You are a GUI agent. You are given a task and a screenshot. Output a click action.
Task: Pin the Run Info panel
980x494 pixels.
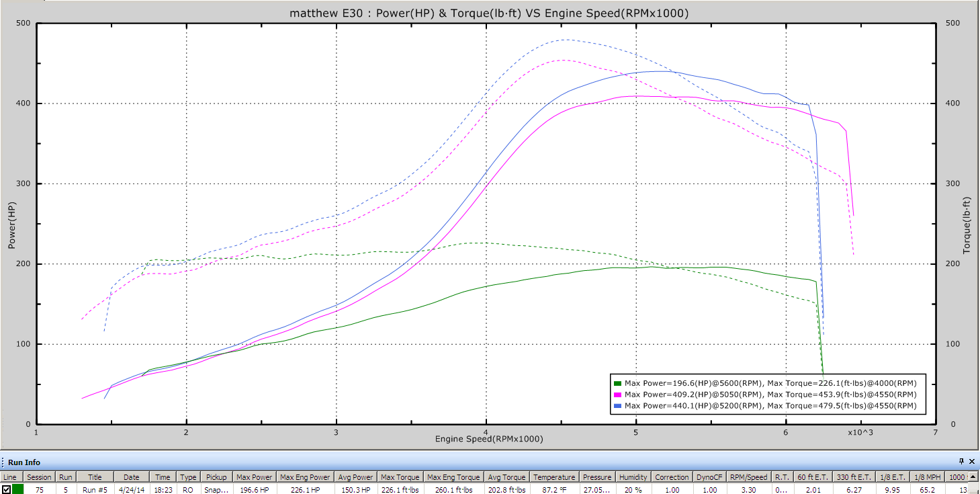pyautogui.click(x=962, y=462)
